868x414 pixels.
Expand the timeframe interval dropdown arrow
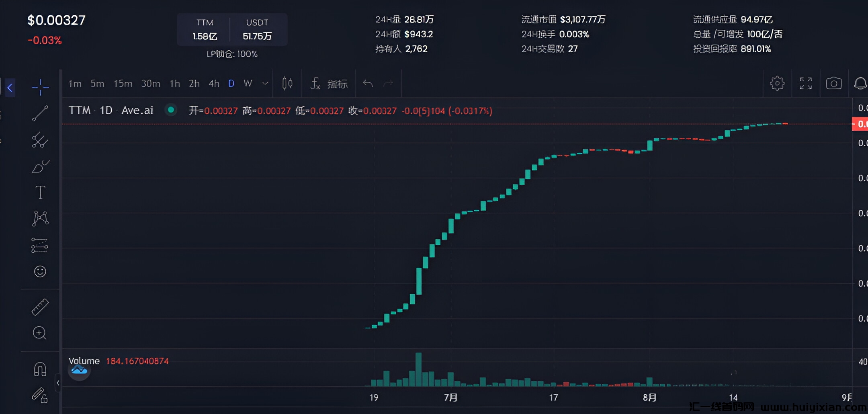point(265,84)
